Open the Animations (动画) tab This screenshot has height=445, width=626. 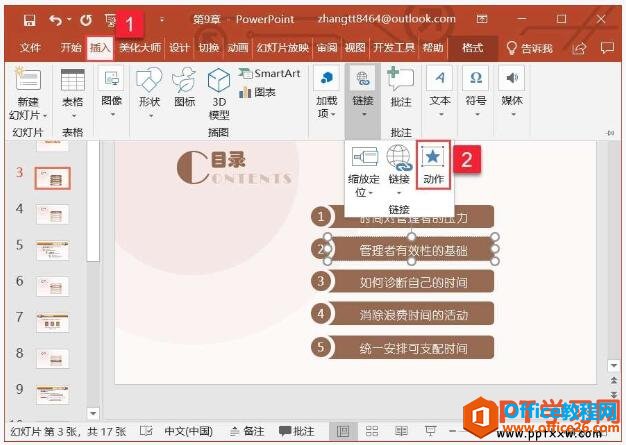(237, 47)
